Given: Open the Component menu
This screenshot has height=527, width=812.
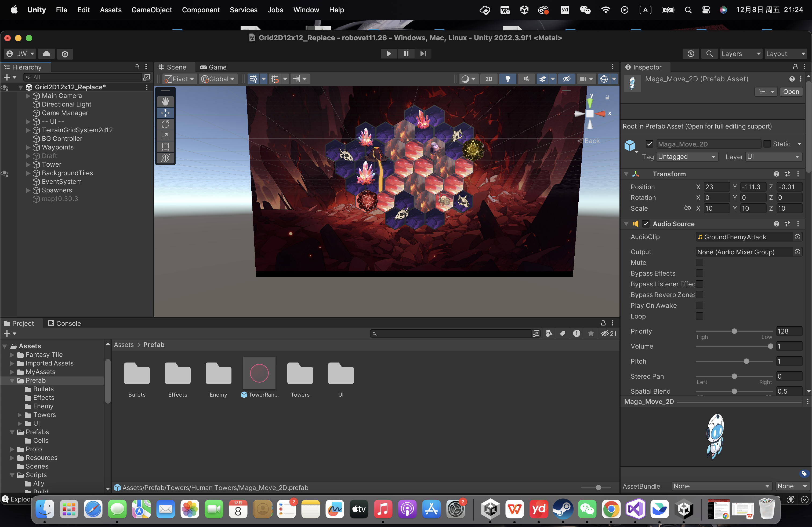Looking at the screenshot, I should pyautogui.click(x=201, y=10).
